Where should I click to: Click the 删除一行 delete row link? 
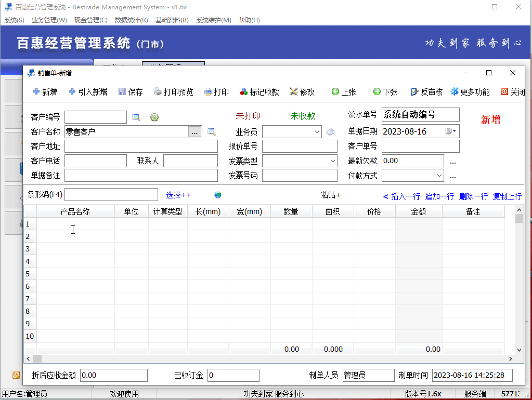(x=473, y=196)
